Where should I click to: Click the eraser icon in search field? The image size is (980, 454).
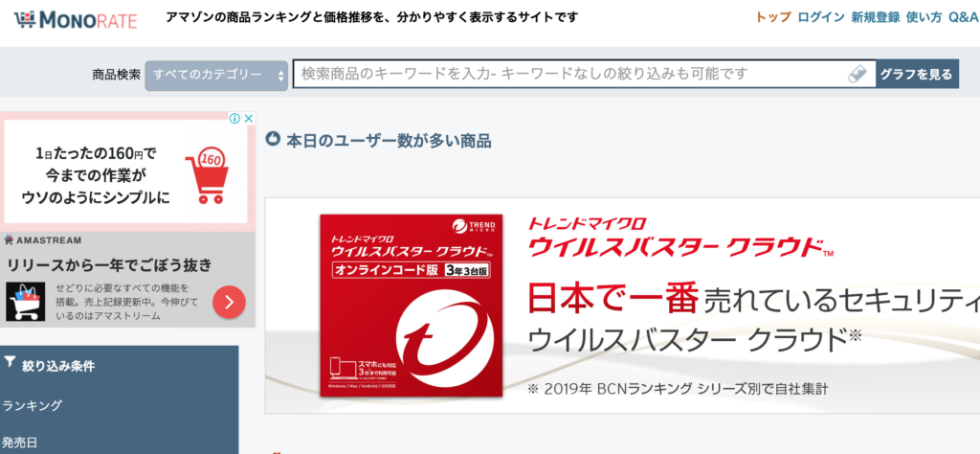pyautogui.click(x=858, y=75)
